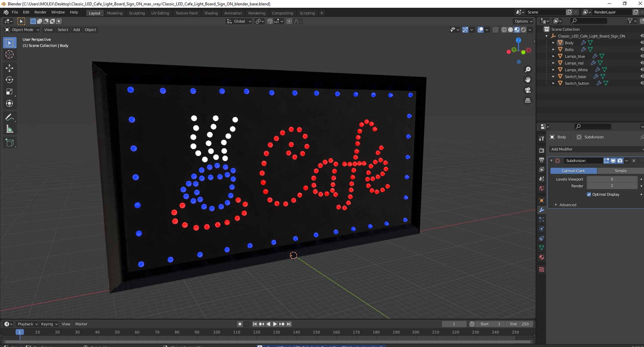The height and width of the screenshot is (347, 644).
Task: Open the World properties tab
Action: pos(542,188)
